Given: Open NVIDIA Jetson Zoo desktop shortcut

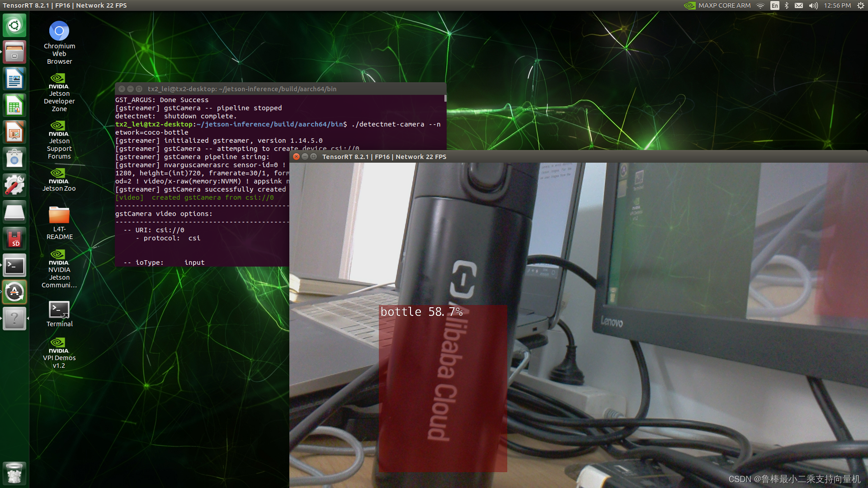Looking at the screenshot, I should click(x=59, y=180).
